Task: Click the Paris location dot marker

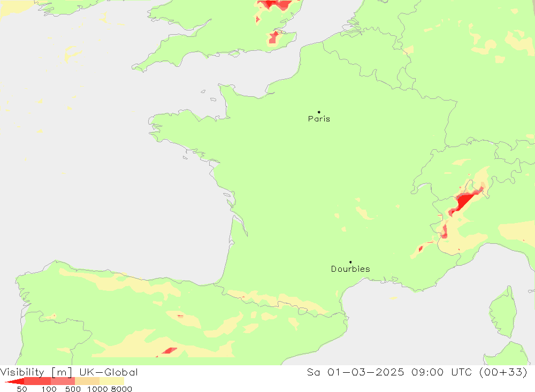Action: [x=319, y=112]
